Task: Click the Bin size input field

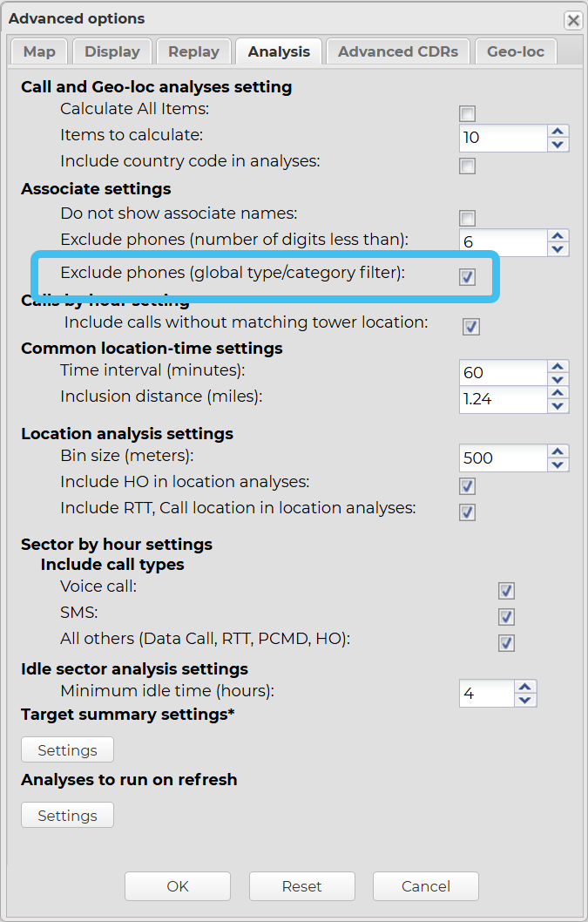Action: click(503, 458)
